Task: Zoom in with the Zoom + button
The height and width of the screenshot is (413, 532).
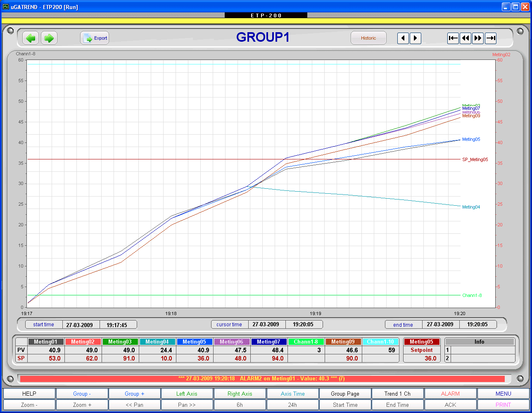Action: pyautogui.click(x=82, y=405)
